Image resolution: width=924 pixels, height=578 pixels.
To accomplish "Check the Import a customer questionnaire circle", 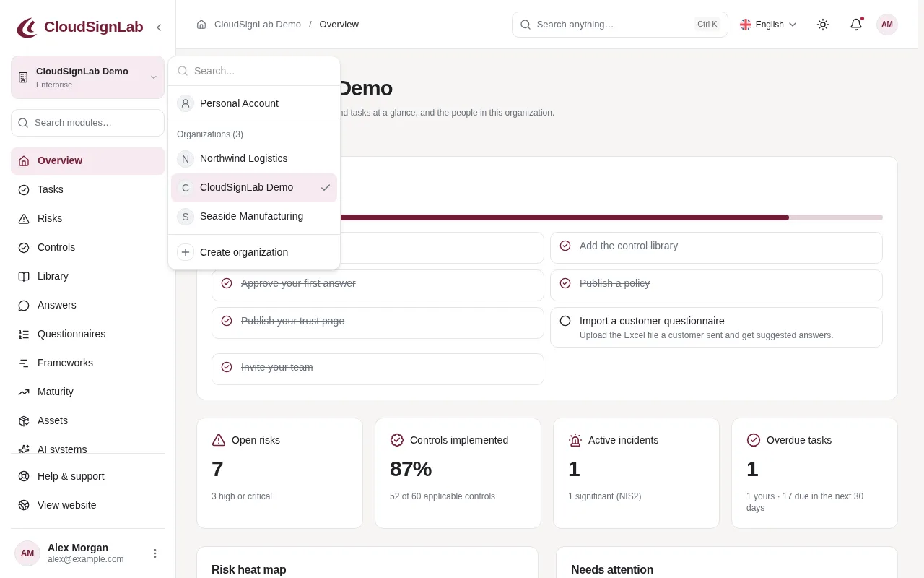I will click(565, 321).
